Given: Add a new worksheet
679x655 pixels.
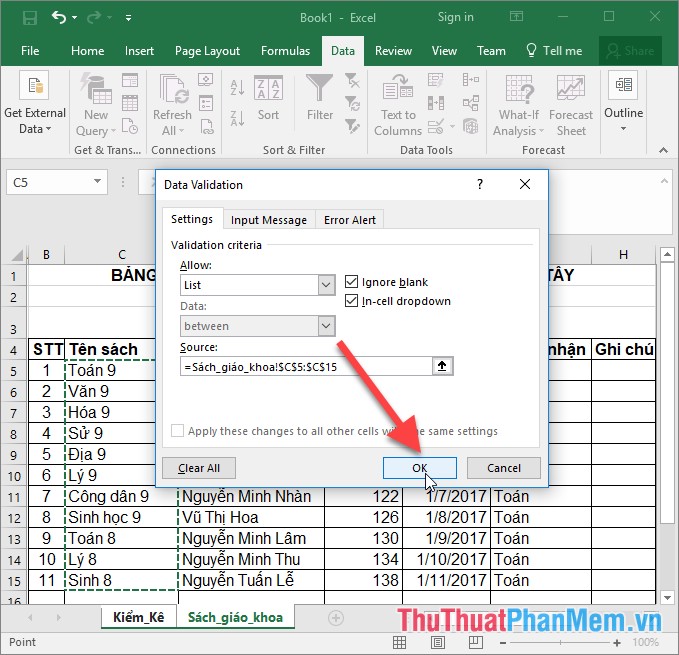Looking at the screenshot, I should 336,618.
